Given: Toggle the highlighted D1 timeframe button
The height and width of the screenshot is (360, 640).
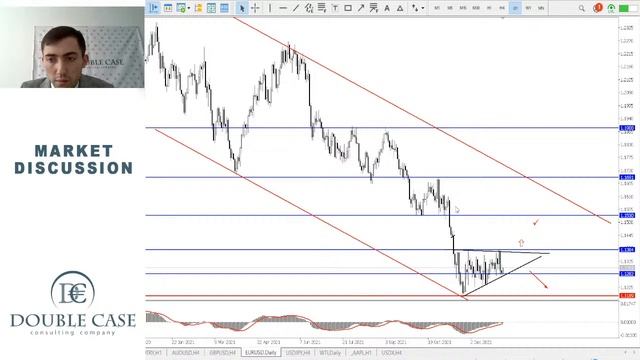Looking at the screenshot, I should coord(515,8).
